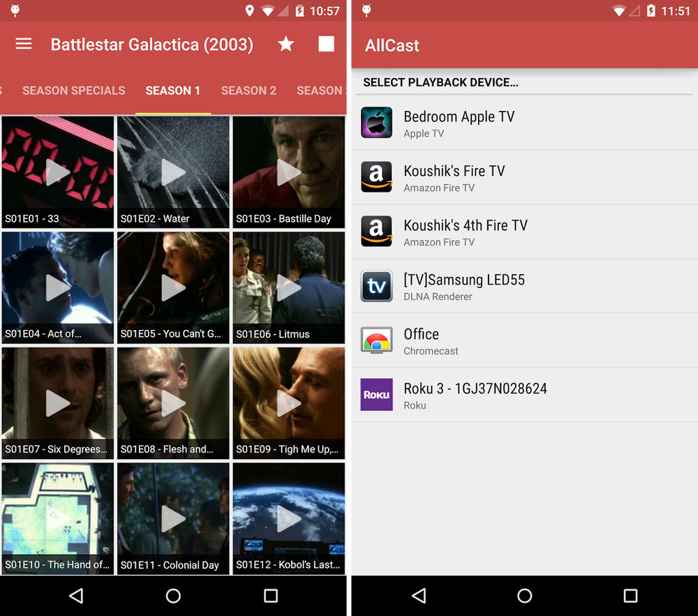Tap the Amazon icon for Koushik's 4th Fire TV
This screenshot has height=616, width=698.
click(376, 232)
